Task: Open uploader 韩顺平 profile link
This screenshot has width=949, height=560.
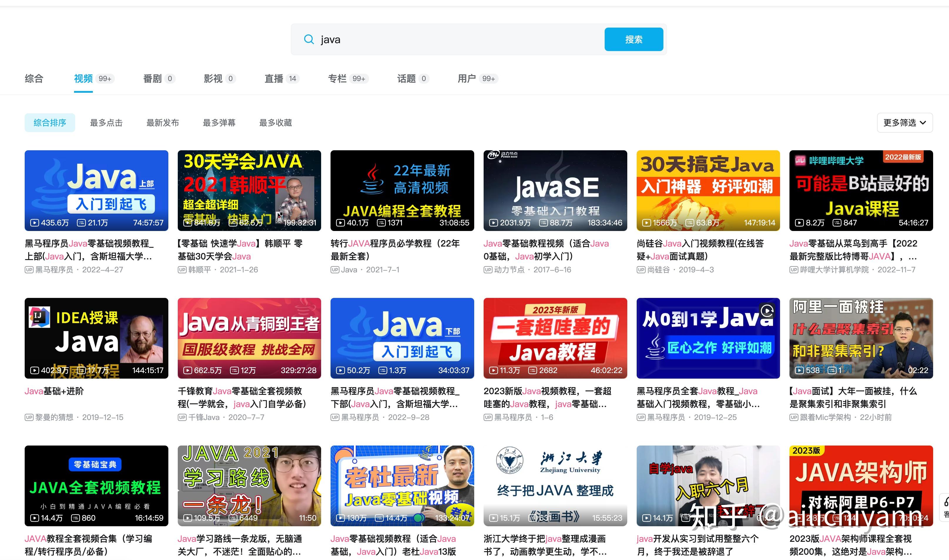Action: [x=199, y=270]
